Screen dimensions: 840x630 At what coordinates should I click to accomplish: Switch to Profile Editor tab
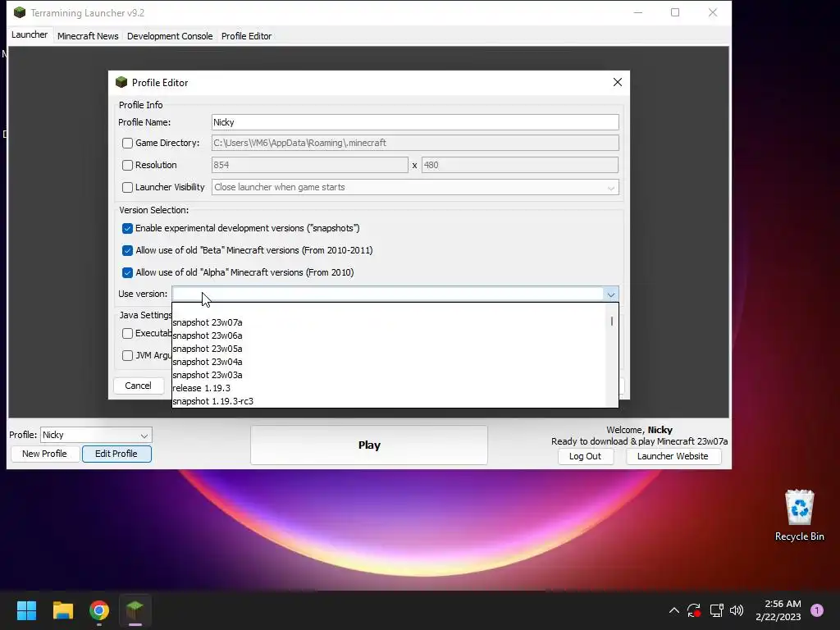[246, 36]
